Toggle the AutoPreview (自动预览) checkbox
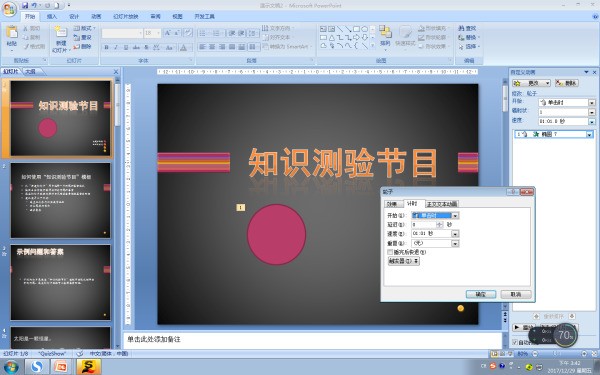 point(515,342)
